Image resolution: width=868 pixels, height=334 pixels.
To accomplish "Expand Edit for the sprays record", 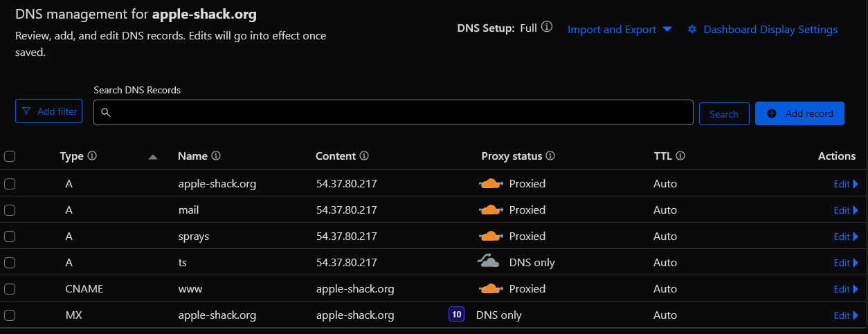I will 846,236.
